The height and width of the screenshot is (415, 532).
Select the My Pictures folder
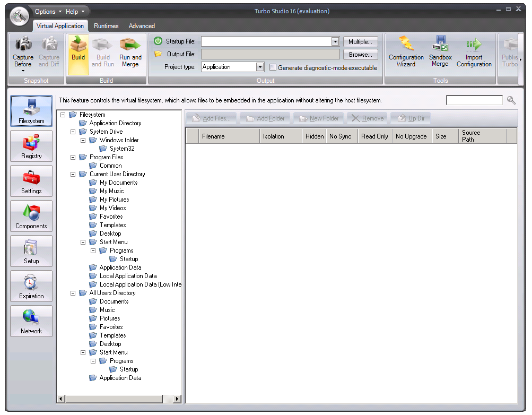pyautogui.click(x=115, y=200)
